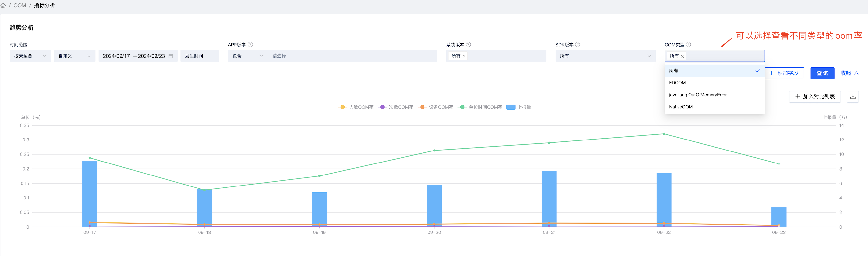Click inside the OOM类型 select box
This screenshot has height=256, width=868.
[715, 56]
